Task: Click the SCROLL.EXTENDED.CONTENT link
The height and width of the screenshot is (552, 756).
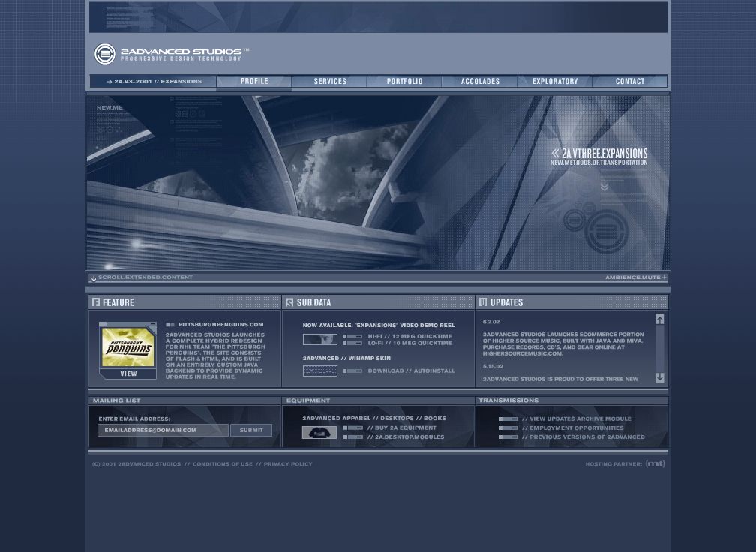Action: click(x=145, y=277)
